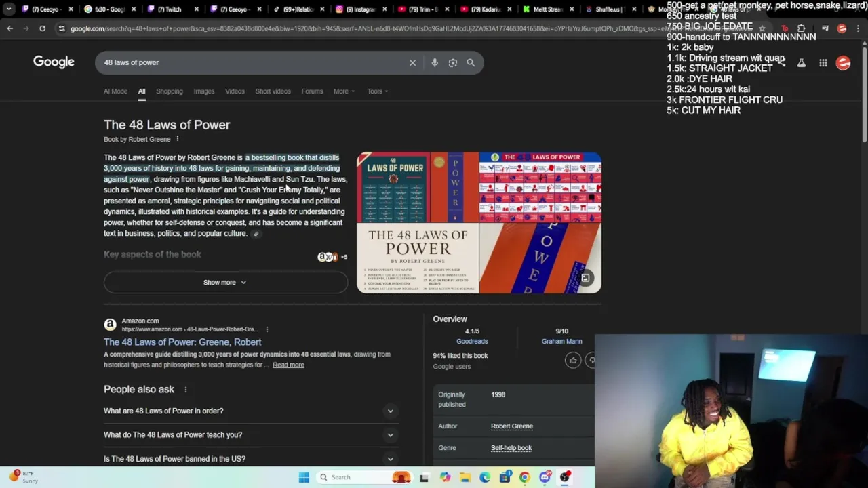Expand the Show more AI overview section

pos(225,283)
